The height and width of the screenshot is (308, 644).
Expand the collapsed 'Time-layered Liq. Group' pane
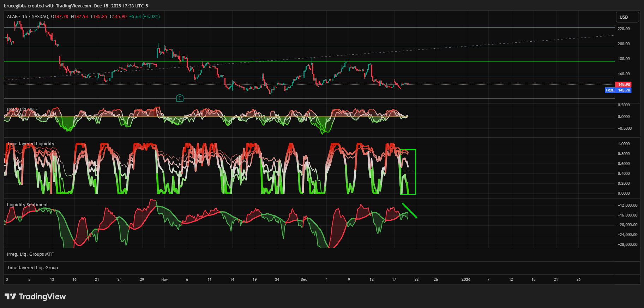pyautogui.click(x=32, y=268)
